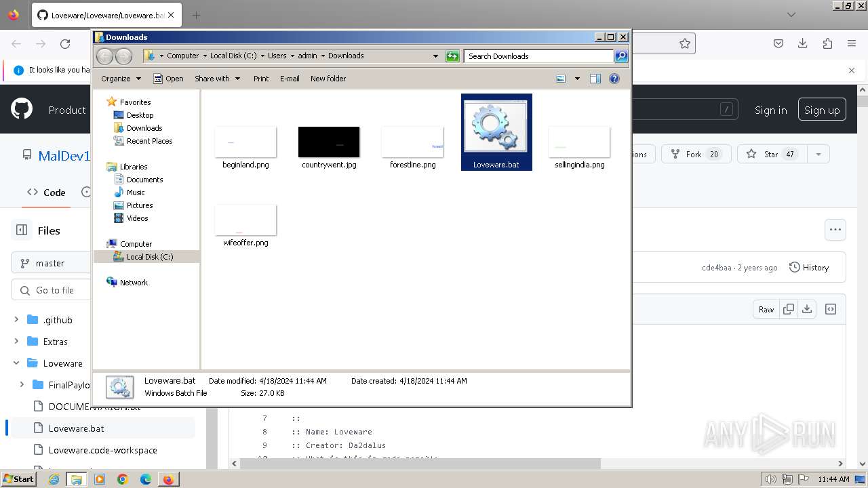Image resolution: width=868 pixels, height=488 pixels.
Task: Click the Sign up button on GitHub
Action: pos(822,110)
